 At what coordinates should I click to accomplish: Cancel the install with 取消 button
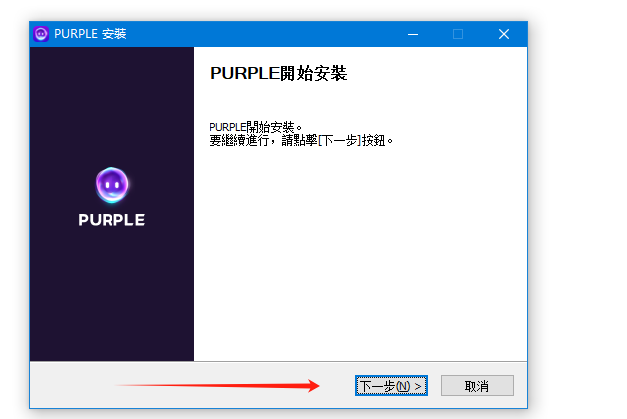(x=477, y=385)
